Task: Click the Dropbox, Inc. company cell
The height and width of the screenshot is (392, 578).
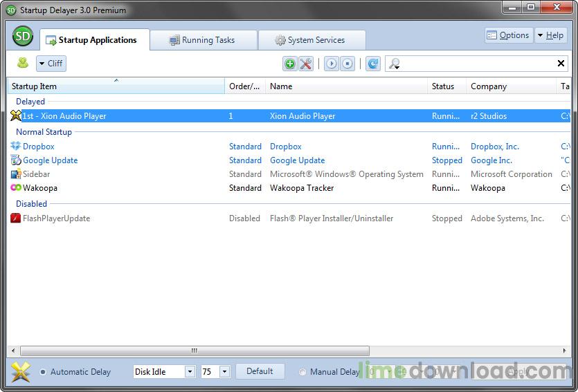Action: pos(495,146)
